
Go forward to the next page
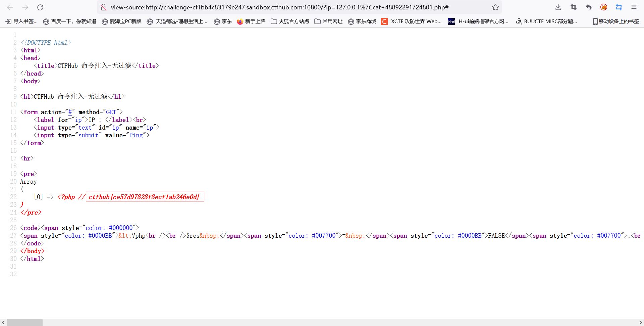pyautogui.click(x=25, y=7)
